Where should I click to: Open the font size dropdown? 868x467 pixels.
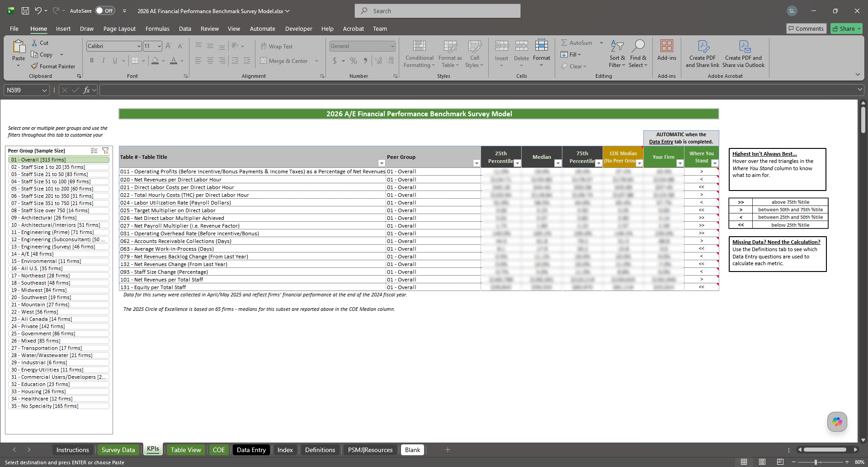tap(159, 46)
